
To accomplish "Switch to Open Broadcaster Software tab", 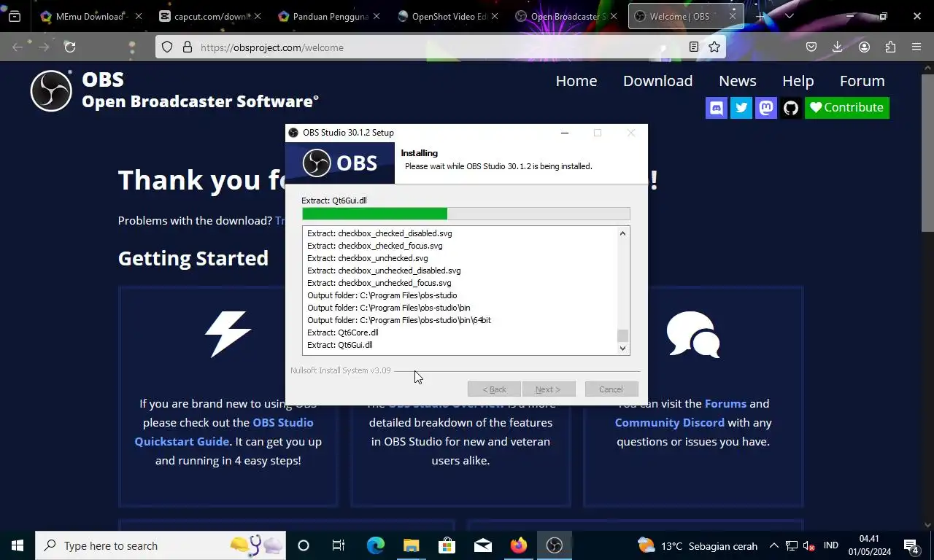I will (x=566, y=16).
